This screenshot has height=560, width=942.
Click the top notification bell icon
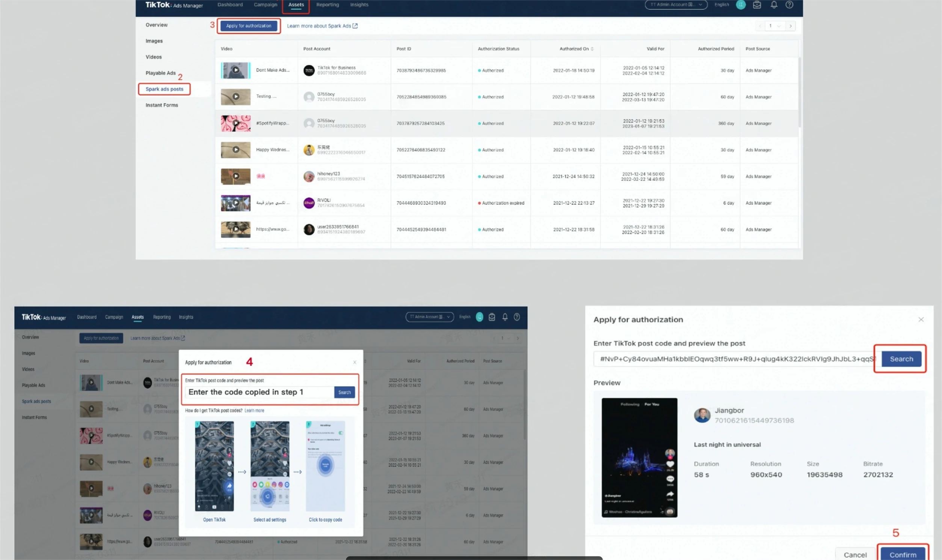tap(774, 5)
